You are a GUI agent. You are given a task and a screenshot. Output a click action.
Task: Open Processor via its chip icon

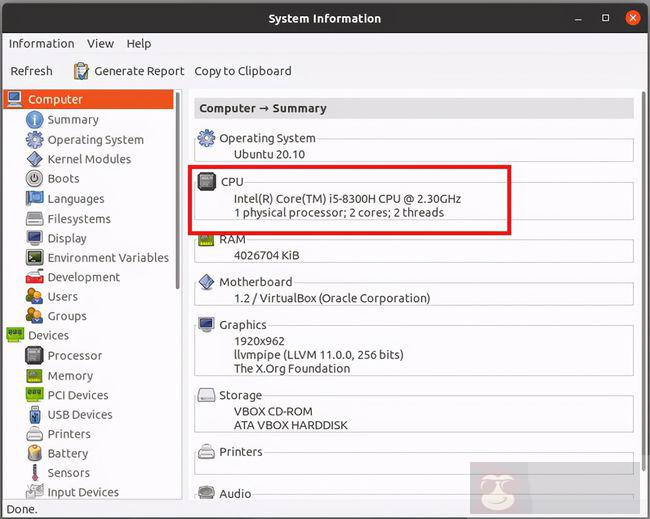[34, 355]
